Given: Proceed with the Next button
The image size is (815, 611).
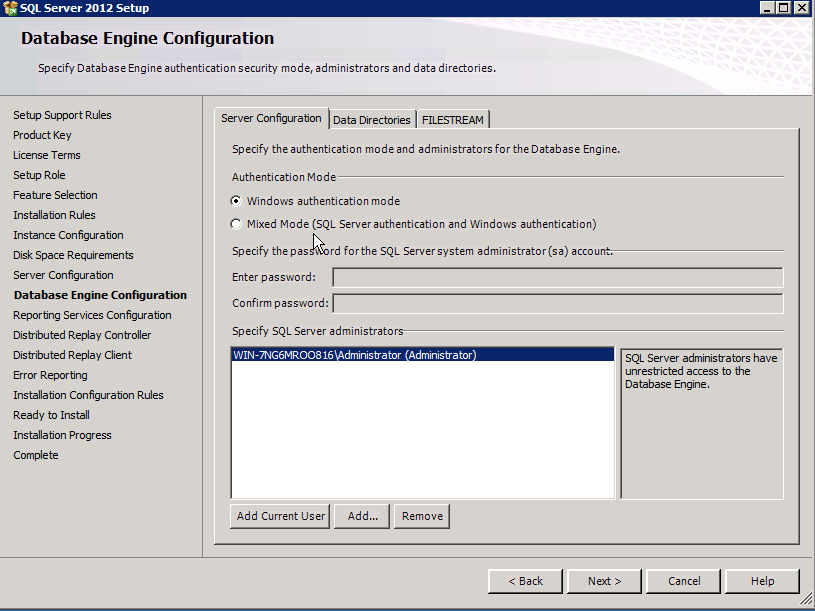Looking at the screenshot, I should click(604, 581).
